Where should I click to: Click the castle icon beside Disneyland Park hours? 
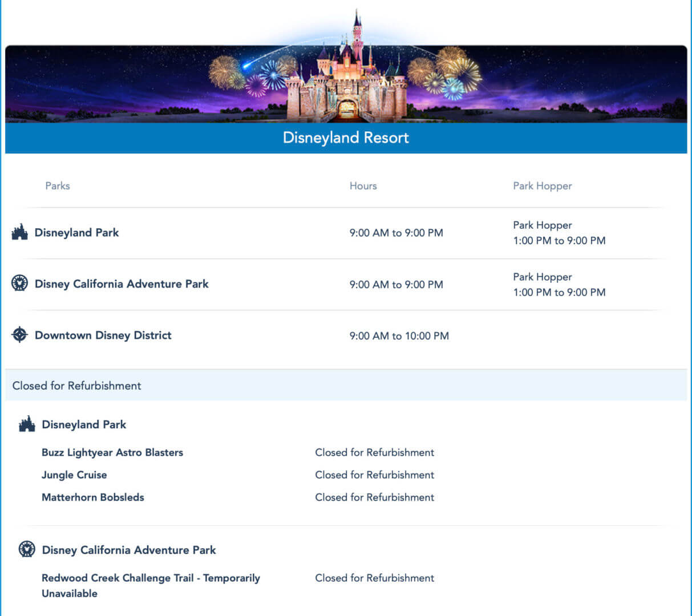coord(20,232)
